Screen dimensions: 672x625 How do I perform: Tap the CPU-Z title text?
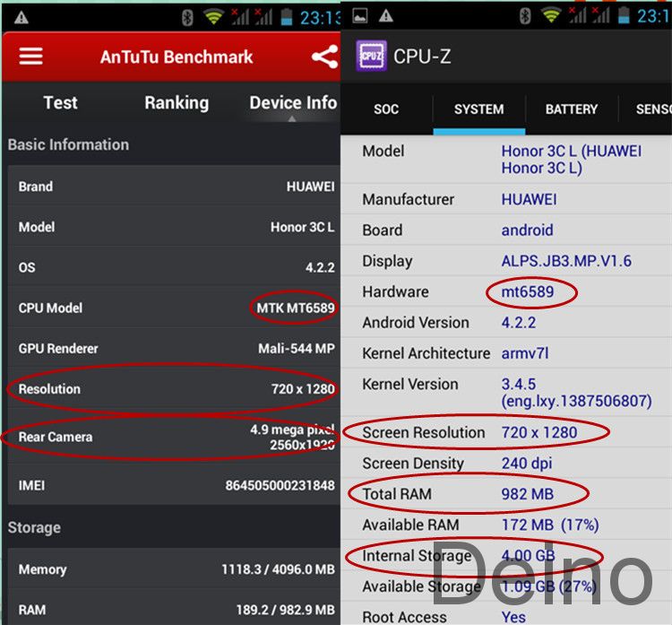point(422,56)
